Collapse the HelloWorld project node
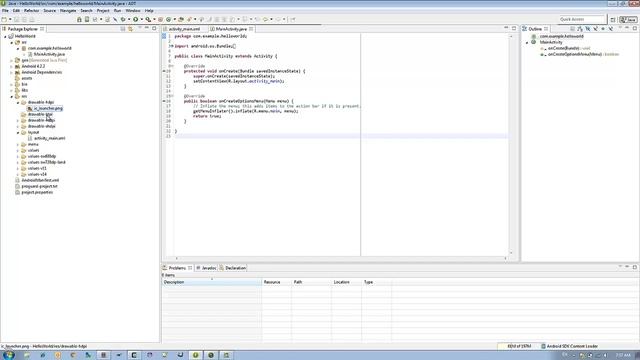Viewport: 640px width, 360px height. point(5,36)
